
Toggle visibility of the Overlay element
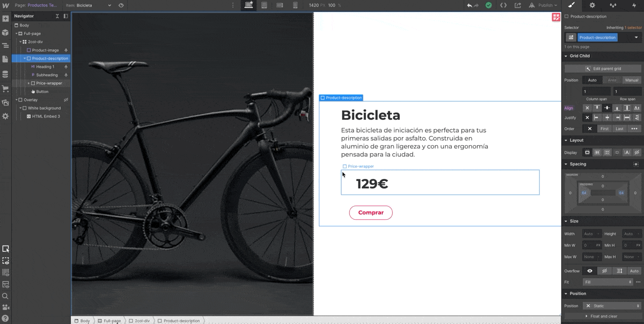pos(66,100)
